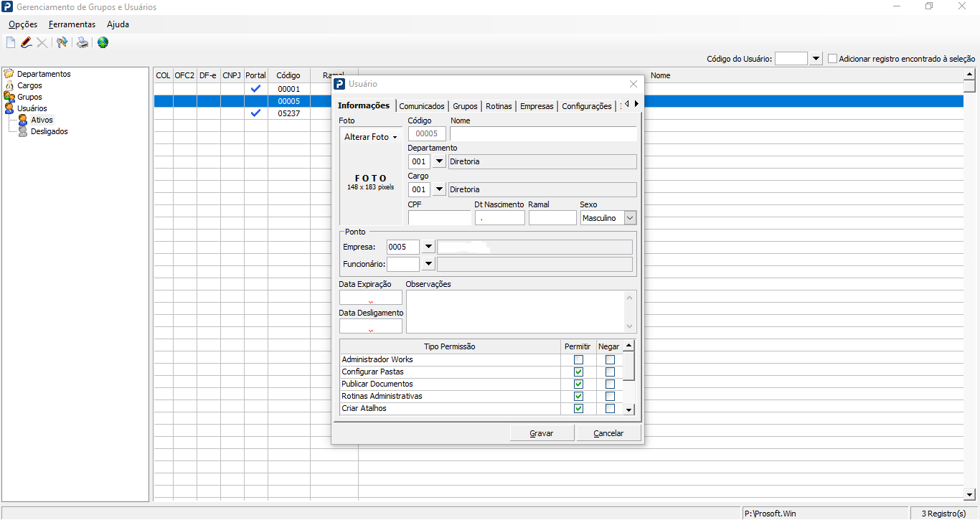Open Desligados users list
Image resolution: width=980 pixels, height=520 pixels.
pos(49,131)
